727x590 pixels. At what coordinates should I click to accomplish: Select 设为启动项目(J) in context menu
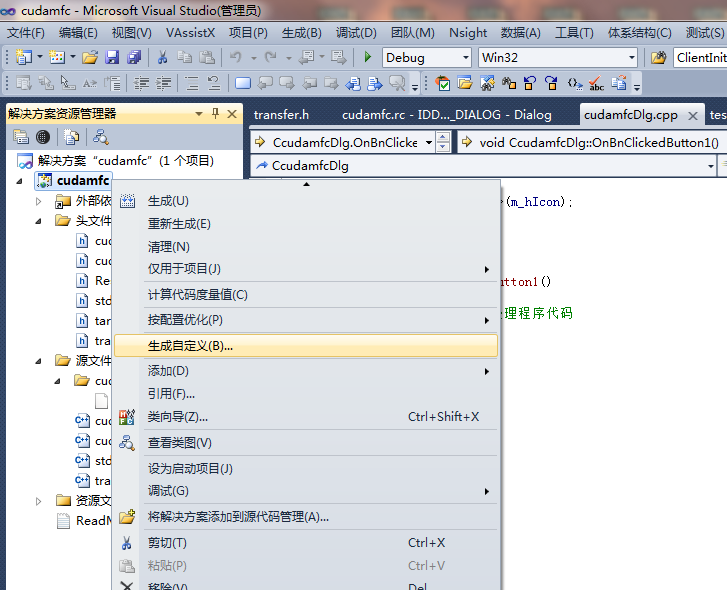pos(306,469)
